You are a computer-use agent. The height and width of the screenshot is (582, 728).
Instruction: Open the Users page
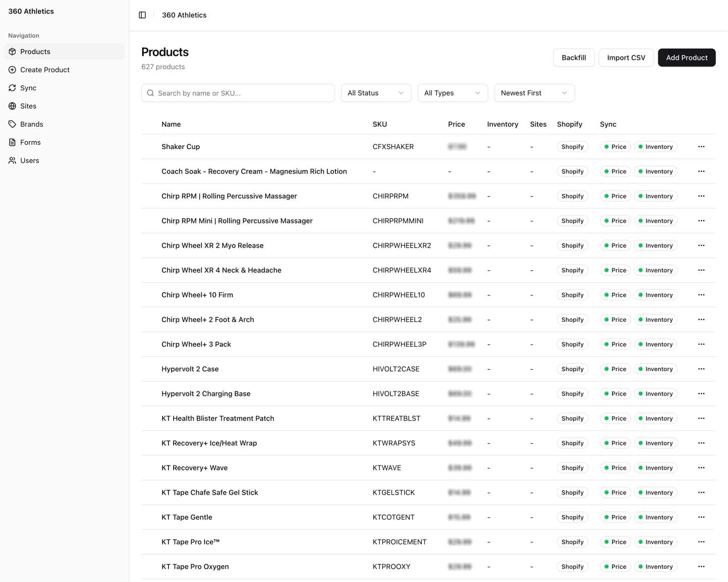[64, 160]
